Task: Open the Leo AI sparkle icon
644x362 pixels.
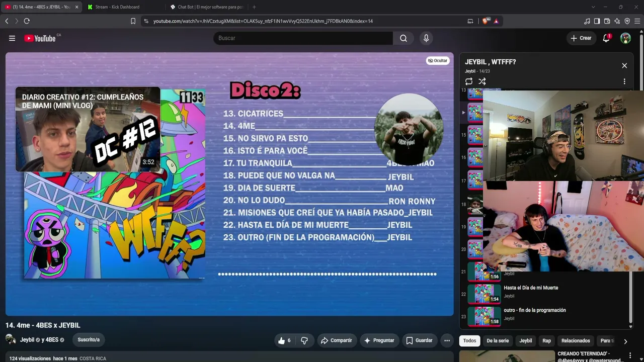Action: [617, 21]
